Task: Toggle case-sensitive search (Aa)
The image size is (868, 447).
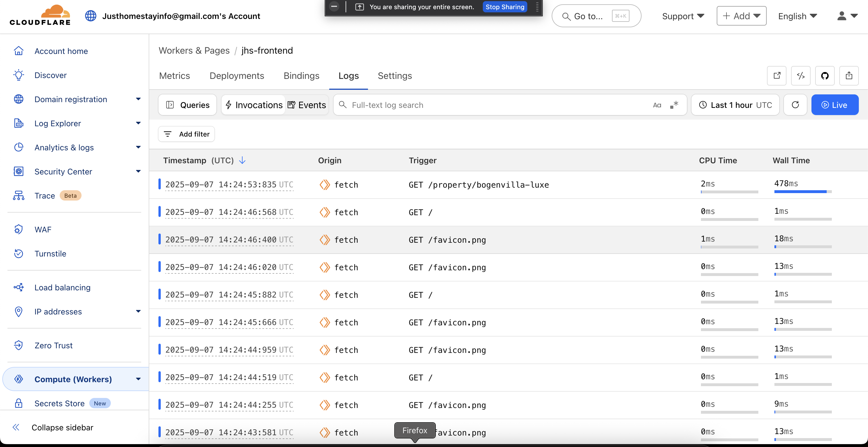Action: pyautogui.click(x=657, y=105)
